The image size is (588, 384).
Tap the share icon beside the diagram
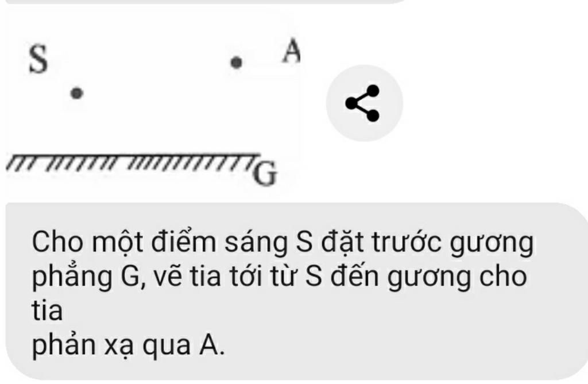click(x=364, y=103)
